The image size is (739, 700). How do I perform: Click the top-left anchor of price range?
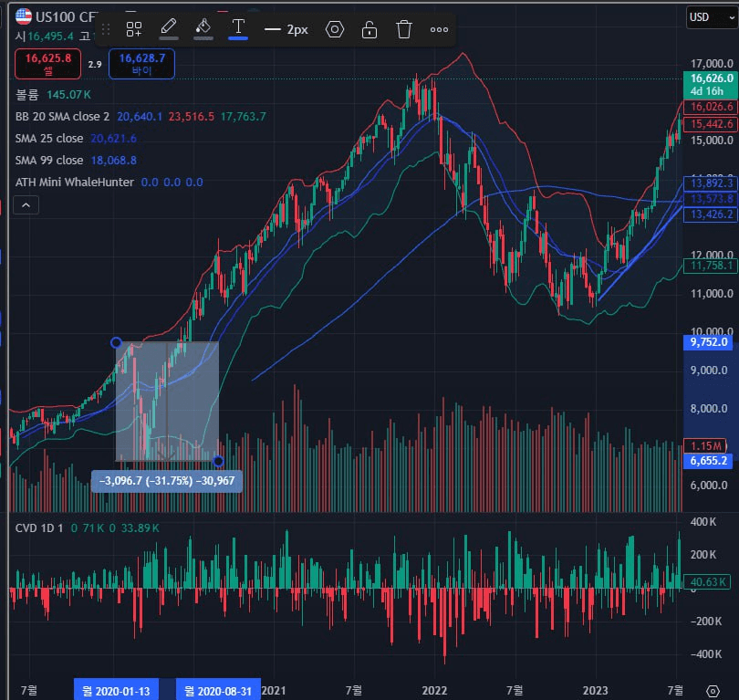pos(116,342)
